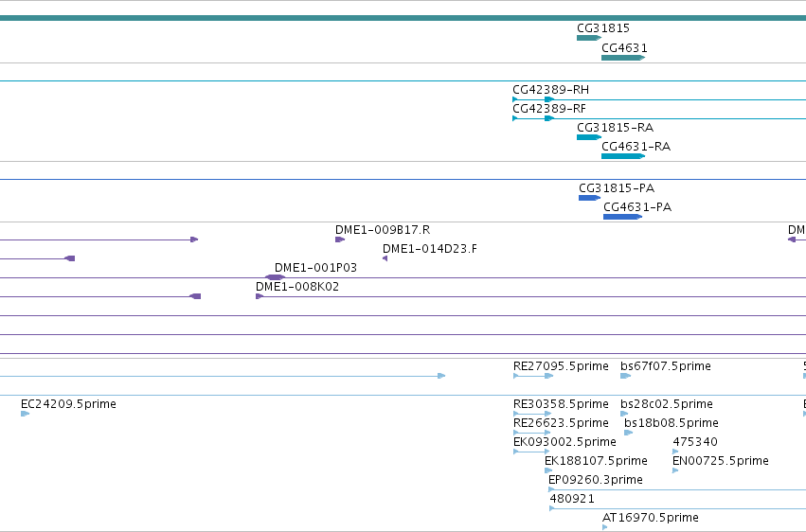
Task: Select the feature labeled 480921
Action: coord(572,499)
